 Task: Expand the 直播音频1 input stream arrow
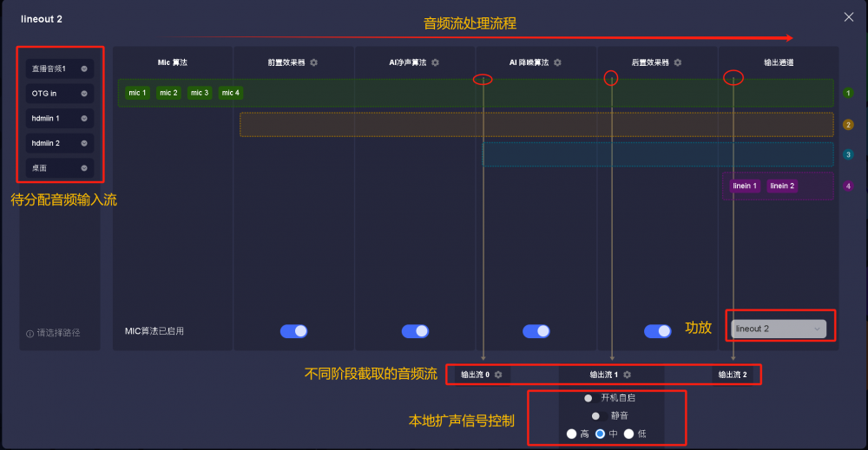coord(84,68)
